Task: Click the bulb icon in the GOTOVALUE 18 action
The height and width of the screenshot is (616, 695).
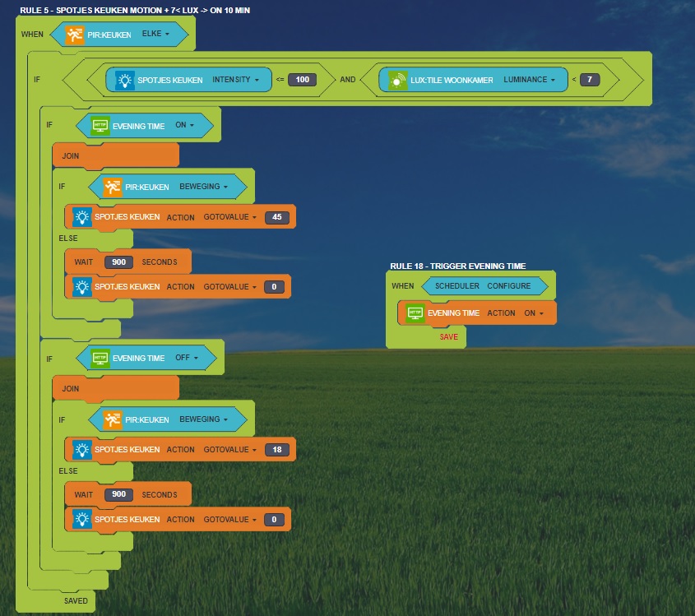Action: pos(82,450)
